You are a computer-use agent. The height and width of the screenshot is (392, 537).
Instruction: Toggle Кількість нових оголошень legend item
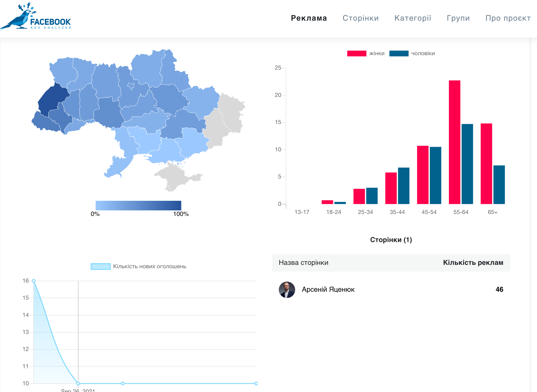101,266
